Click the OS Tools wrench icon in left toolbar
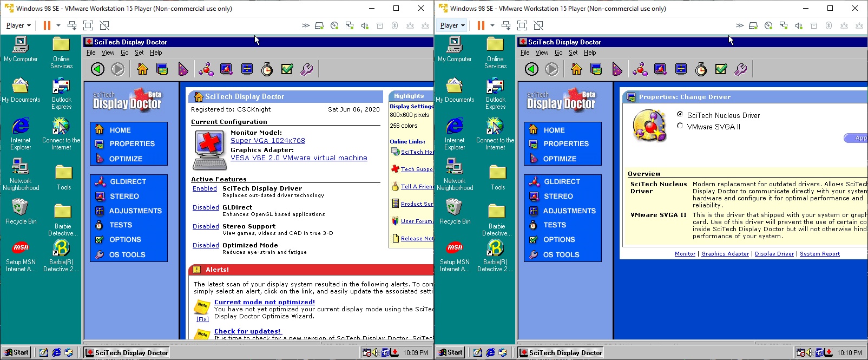Screen dimensions: 868x360 point(307,69)
